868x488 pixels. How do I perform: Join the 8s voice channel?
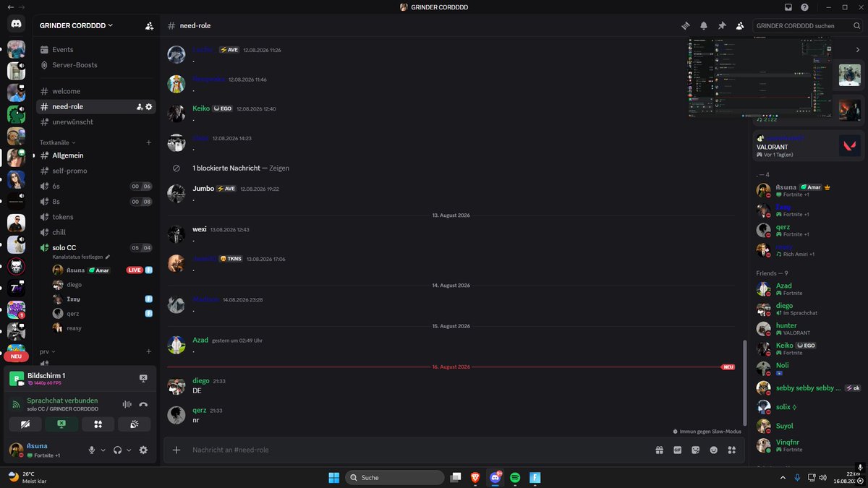96,202
